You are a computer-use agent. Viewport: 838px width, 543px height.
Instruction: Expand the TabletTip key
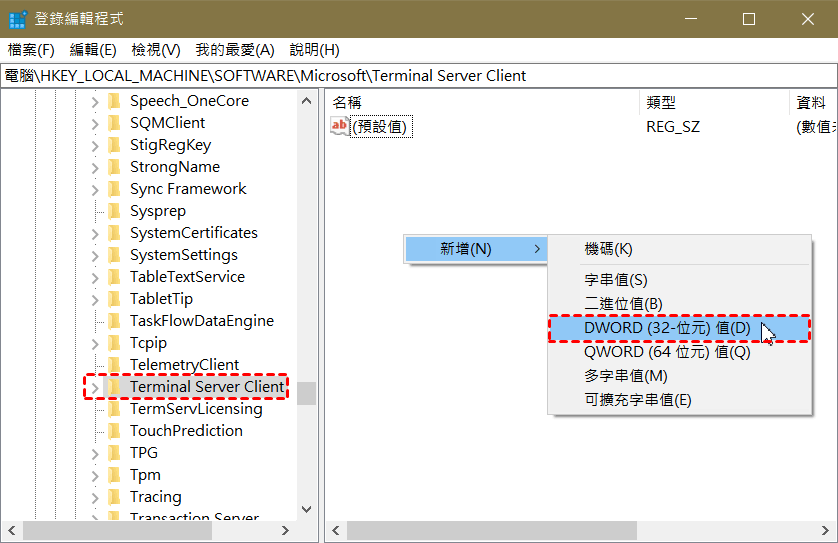point(95,299)
